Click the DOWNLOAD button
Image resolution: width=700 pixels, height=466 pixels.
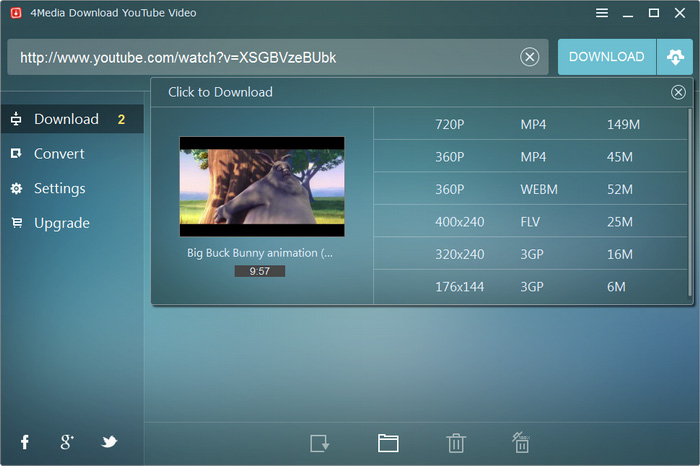pyautogui.click(x=607, y=57)
